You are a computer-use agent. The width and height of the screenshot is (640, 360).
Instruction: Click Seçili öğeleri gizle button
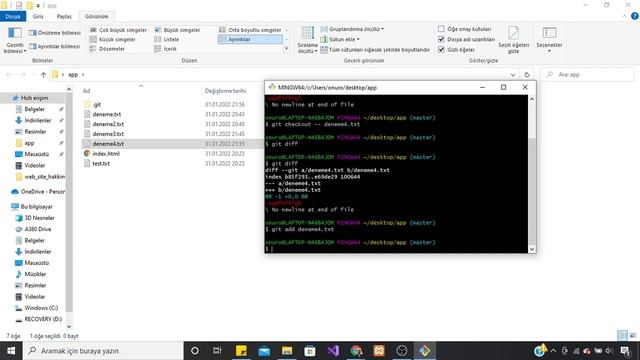513,40
